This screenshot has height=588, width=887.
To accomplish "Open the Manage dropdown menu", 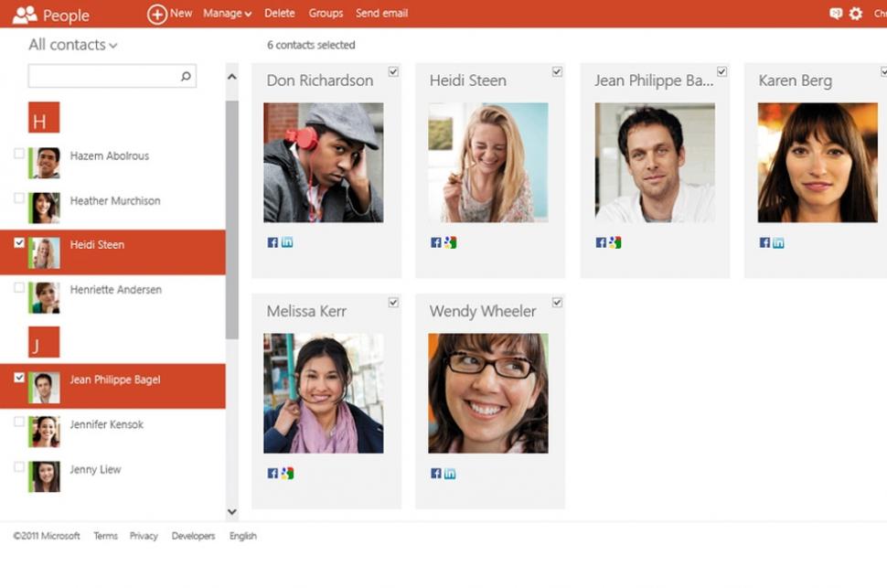I will pos(227,14).
